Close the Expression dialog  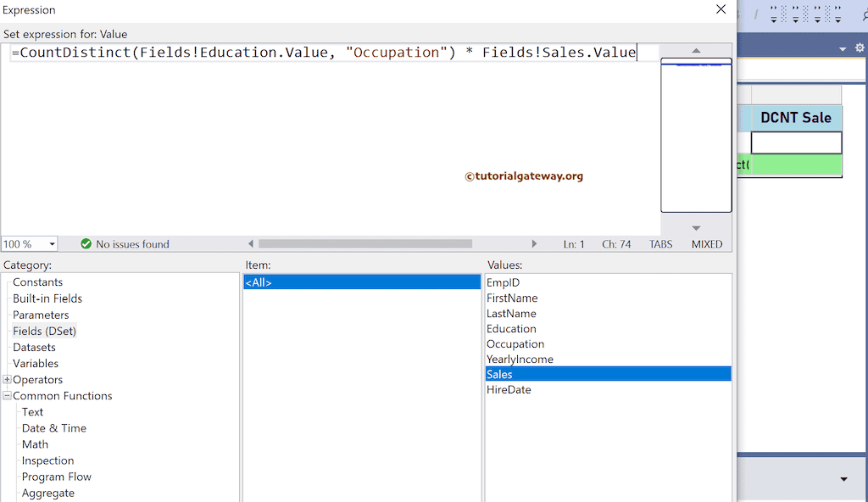pos(721,10)
